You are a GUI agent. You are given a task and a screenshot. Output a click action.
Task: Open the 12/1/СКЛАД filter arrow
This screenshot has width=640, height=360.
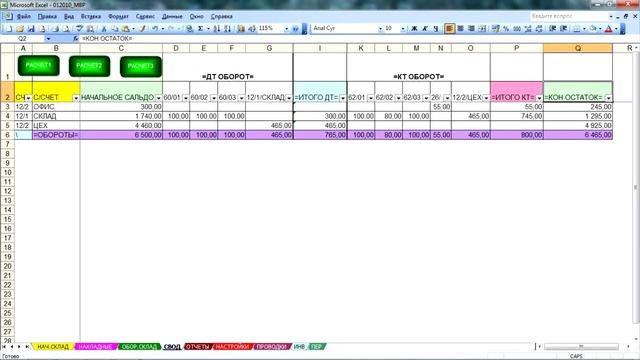(289, 98)
